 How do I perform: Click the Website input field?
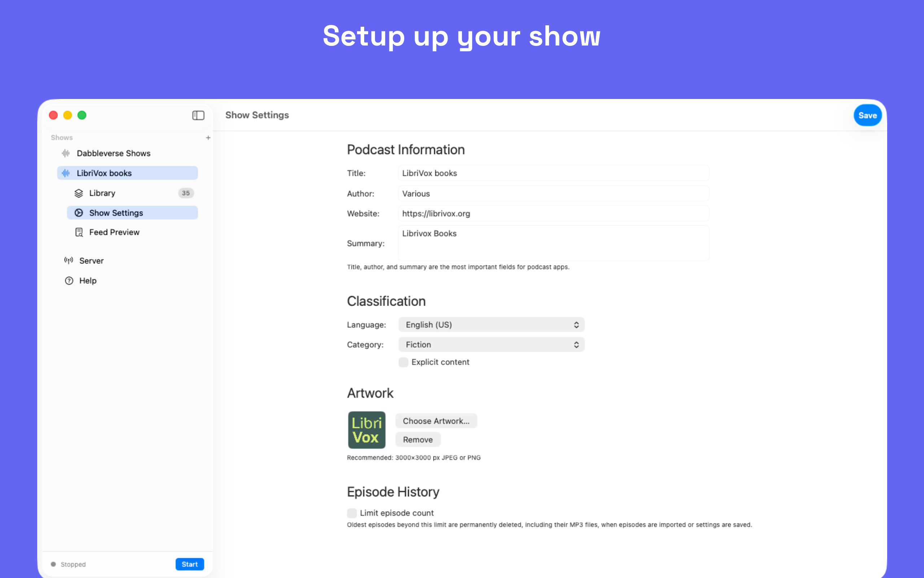click(x=553, y=214)
